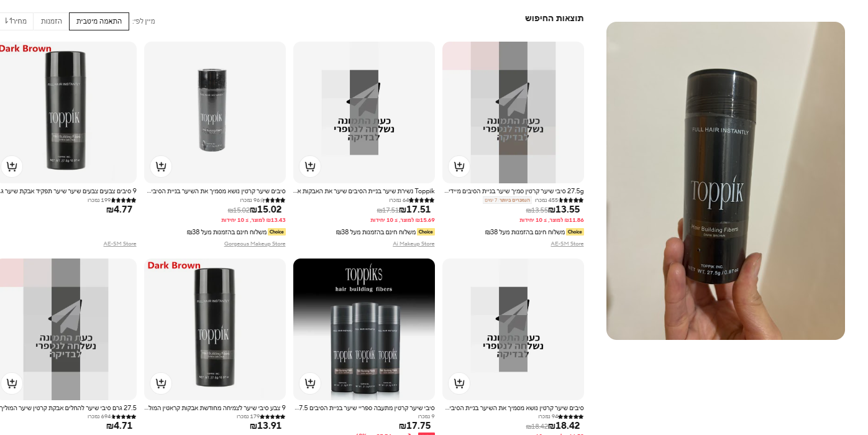
Task: Open the Gorgeous Makeup Store link
Action: (255, 244)
